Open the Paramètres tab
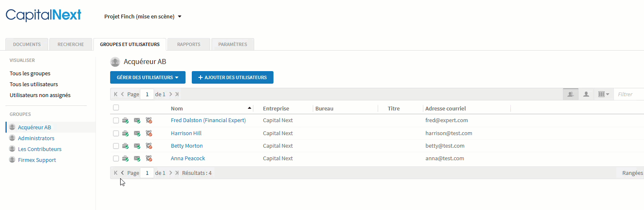 [233, 44]
